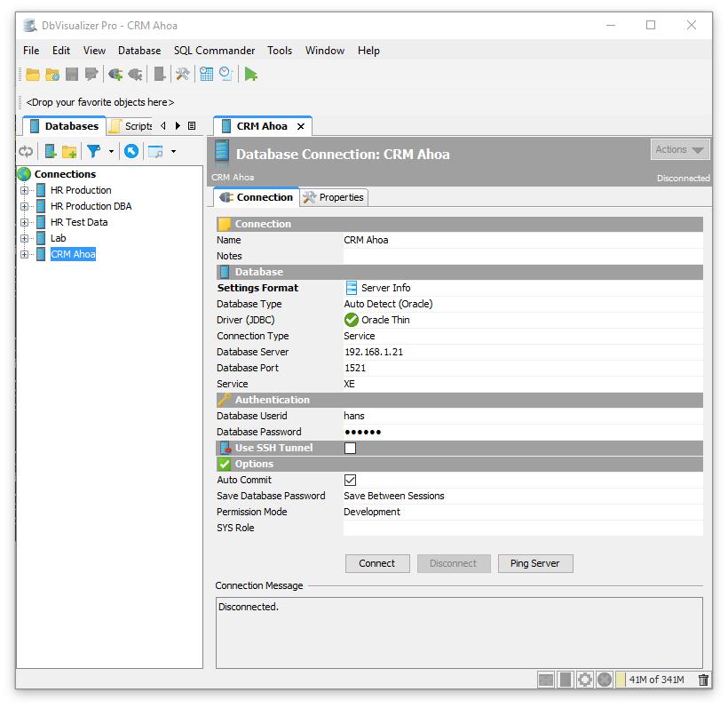Click the memory usage bar showing 41M of 341M
Viewport: 728px width, 708px height.
tap(656, 680)
